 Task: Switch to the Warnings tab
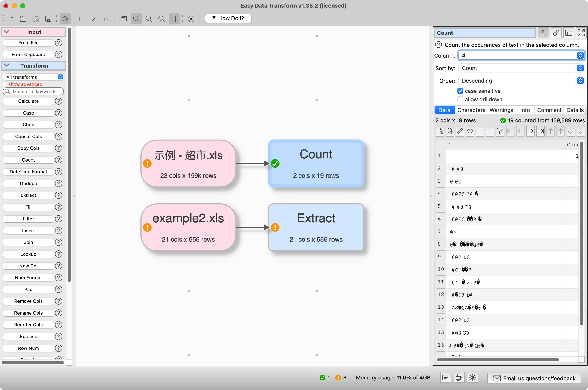point(501,110)
